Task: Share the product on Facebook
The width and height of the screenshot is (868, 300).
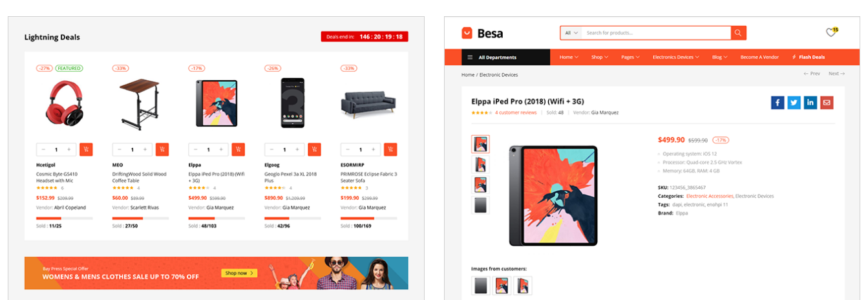Action: click(778, 102)
